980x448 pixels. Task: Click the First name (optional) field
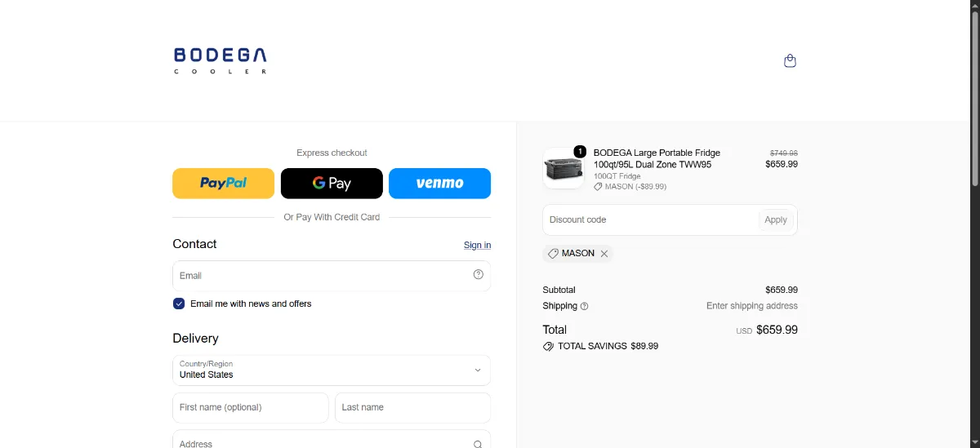click(251, 407)
